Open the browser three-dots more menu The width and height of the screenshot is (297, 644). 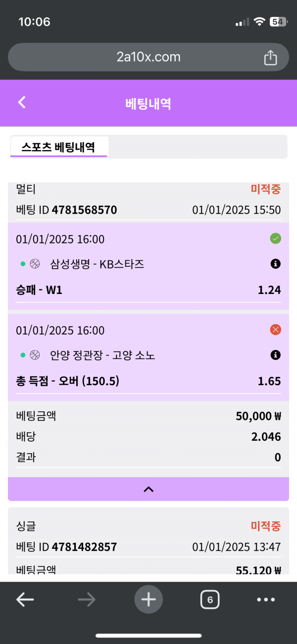[x=266, y=600]
